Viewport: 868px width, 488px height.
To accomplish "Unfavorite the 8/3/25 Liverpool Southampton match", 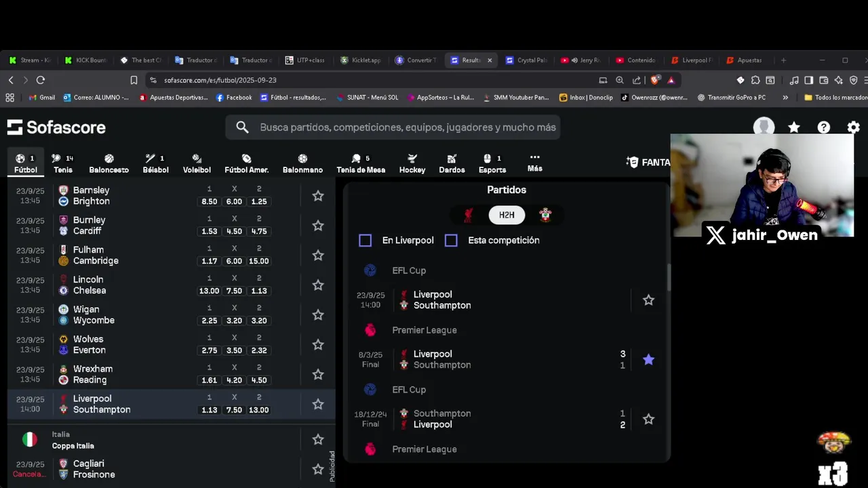I will (x=648, y=360).
